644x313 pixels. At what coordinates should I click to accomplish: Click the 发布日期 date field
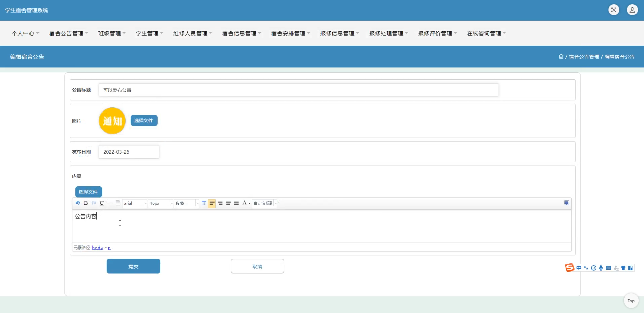(x=129, y=152)
